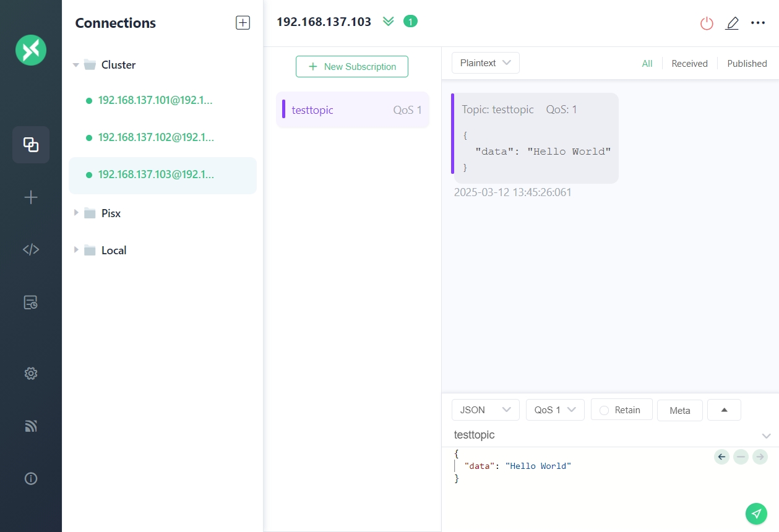Open the settings gear in sidebar

point(31,373)
